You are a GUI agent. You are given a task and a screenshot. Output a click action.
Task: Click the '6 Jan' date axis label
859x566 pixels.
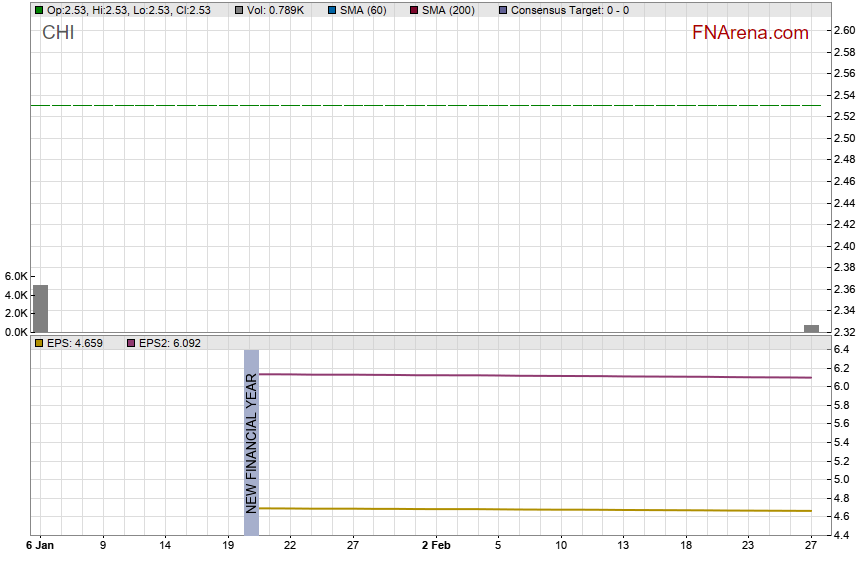click(39, 546)
